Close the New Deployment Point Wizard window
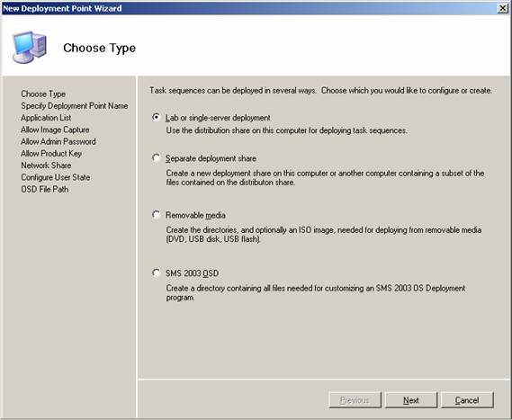The image size is (512, 420). click(503, 8)
